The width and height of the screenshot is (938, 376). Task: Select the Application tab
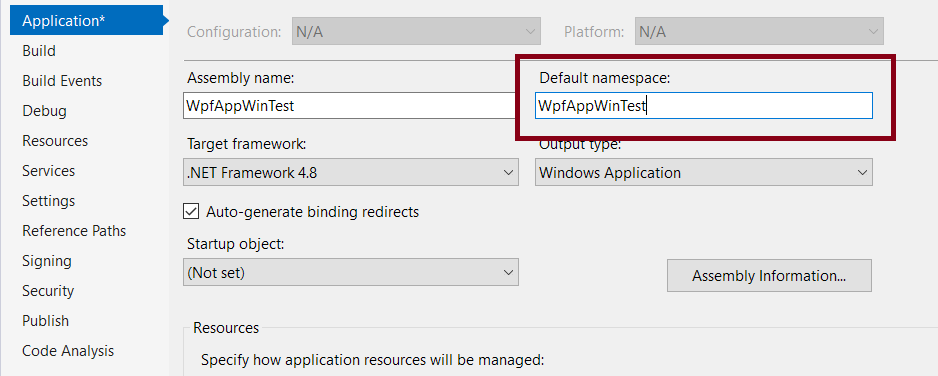pos(86,20)
